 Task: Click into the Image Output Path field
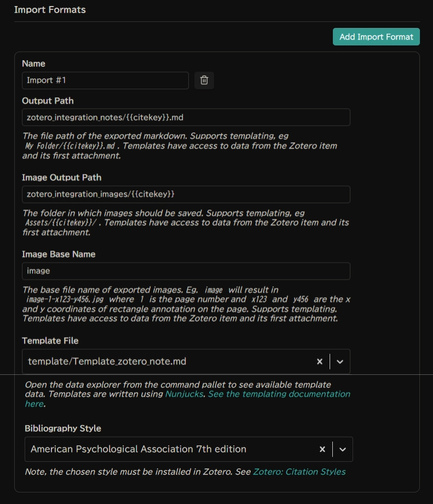(186, 194)
